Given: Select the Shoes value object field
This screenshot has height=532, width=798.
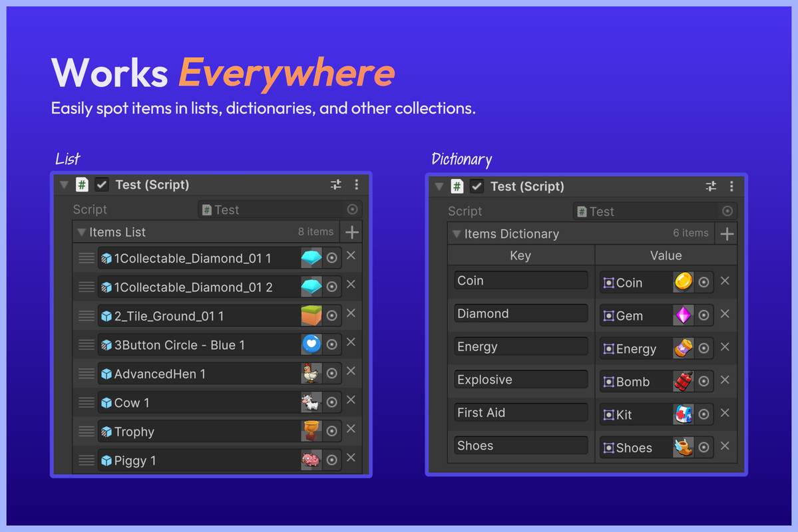Looking at the screenshot, I should 656,448.
